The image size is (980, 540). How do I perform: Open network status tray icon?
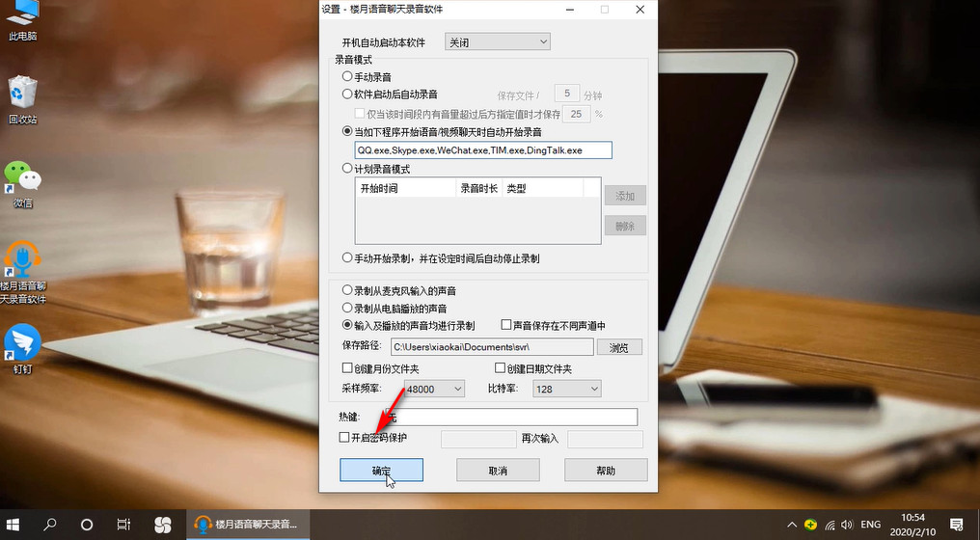[830, 525]
